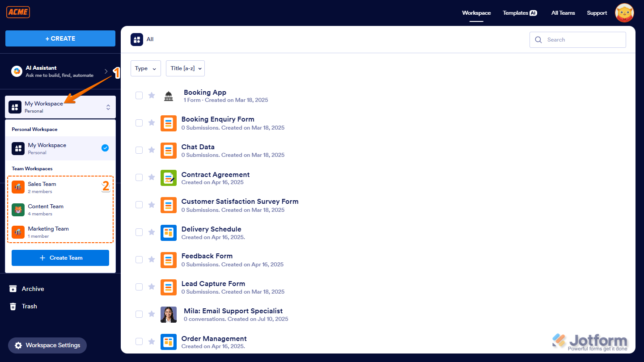Screen dimensions: 644x362
Task: Open the All Teams menu
Action: (x=563, y=13)
